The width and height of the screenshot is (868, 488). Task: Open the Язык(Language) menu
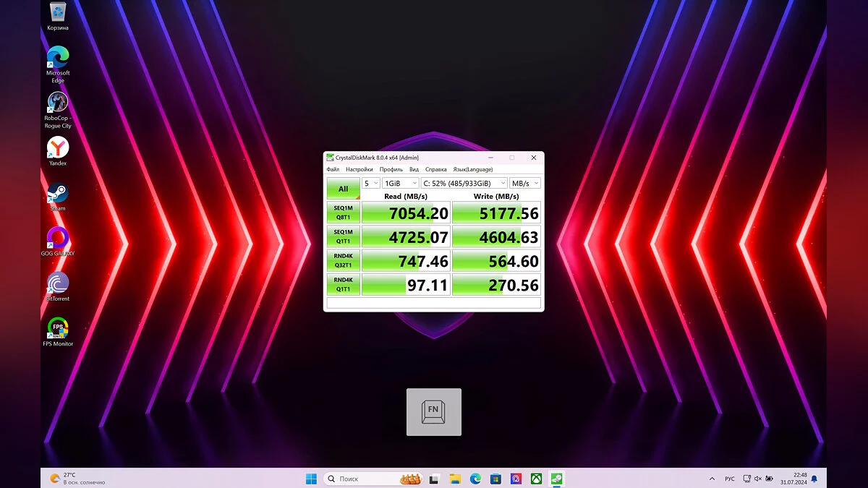(x=473, y=169)
